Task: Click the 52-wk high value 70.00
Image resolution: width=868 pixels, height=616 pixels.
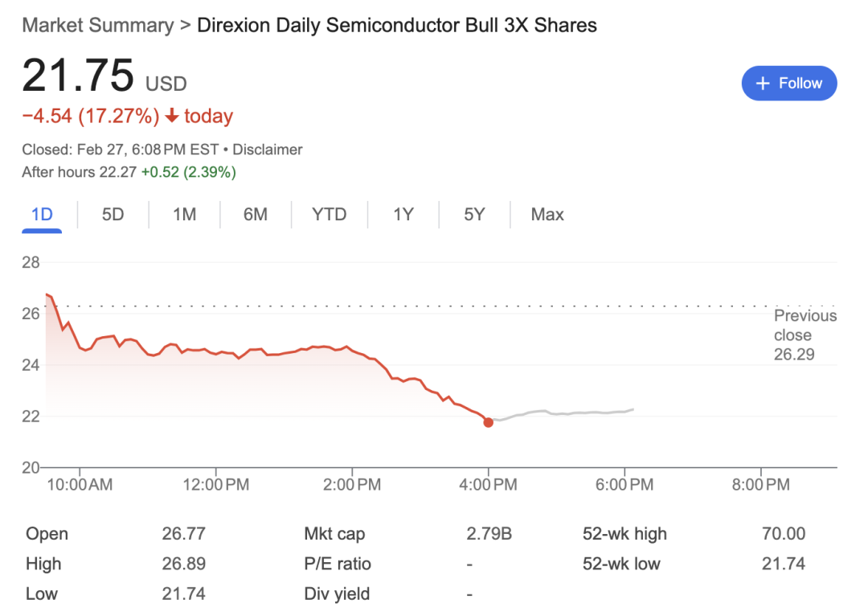Action: coord(784,533)
